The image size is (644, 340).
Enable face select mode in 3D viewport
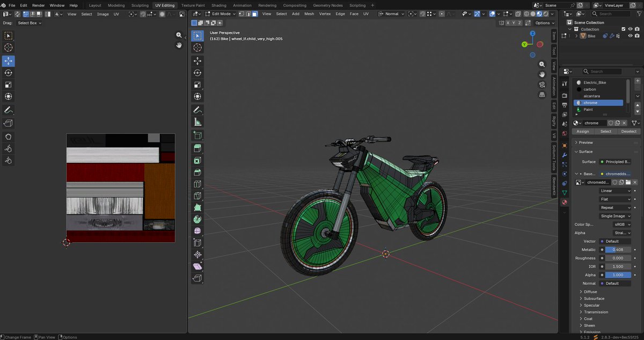pyautogui.click(x=254, y=13)
